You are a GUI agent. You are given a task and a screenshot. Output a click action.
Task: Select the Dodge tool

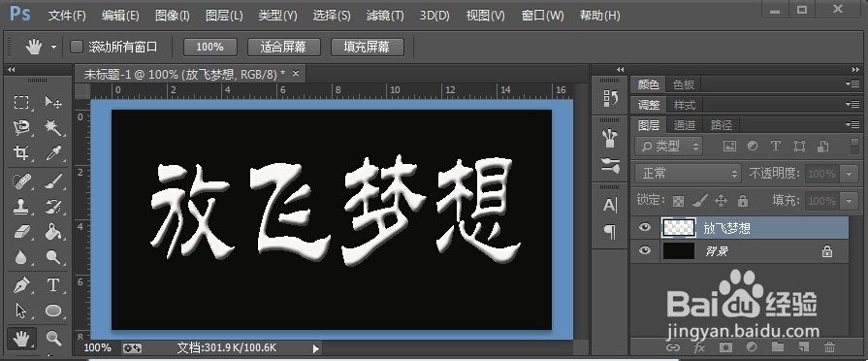(53, 257)
